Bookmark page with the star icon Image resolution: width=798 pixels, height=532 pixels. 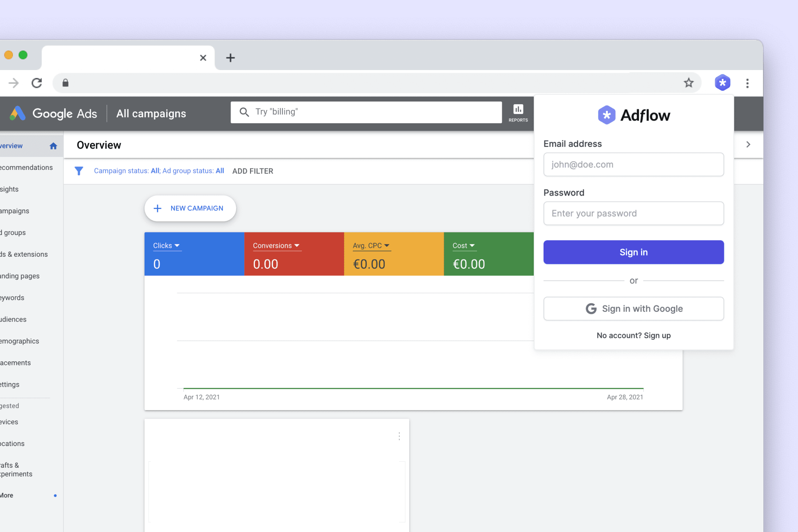(x=688, y=82)
